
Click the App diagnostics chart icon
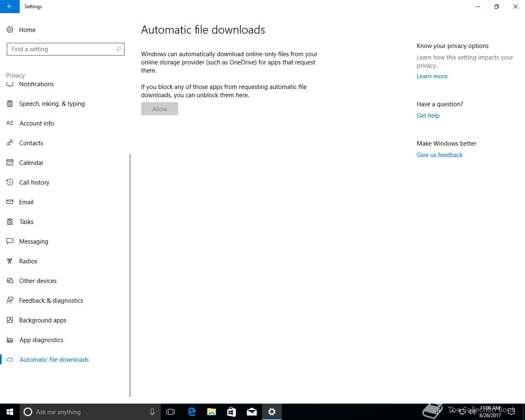10,340
